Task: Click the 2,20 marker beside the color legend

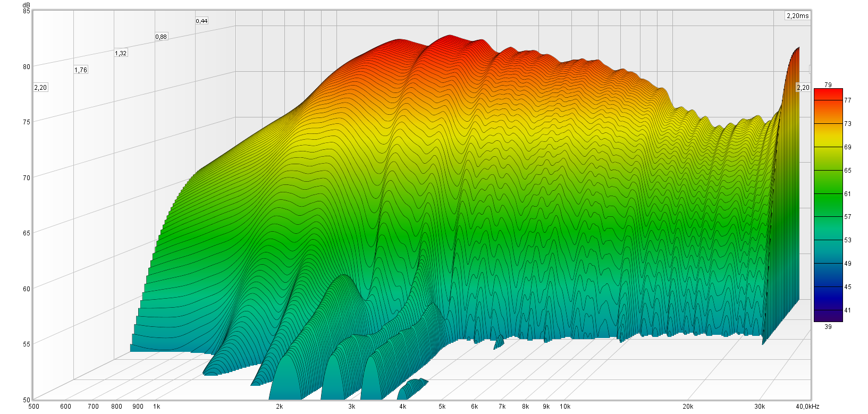Action: pos(803,88)
